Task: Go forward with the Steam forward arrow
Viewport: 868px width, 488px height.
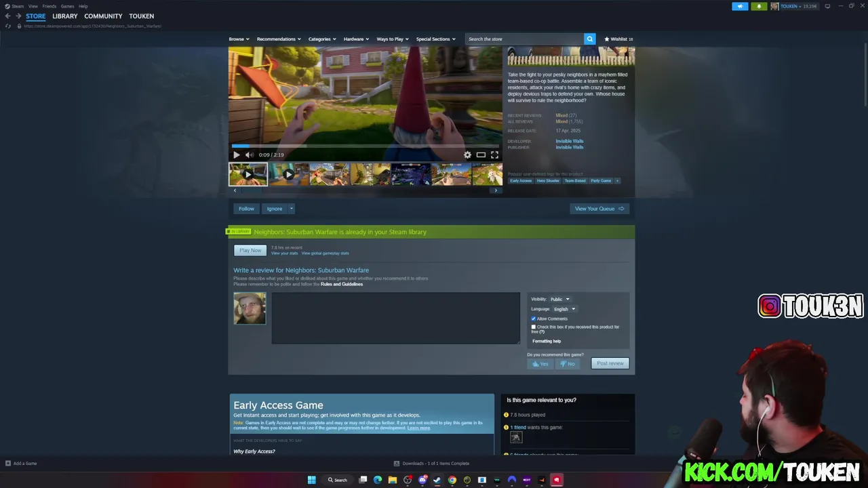Action: 18,16
